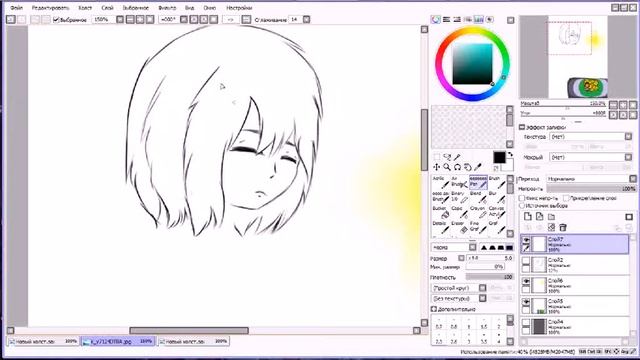Hide the Слой6 layer

click(526, 282)
